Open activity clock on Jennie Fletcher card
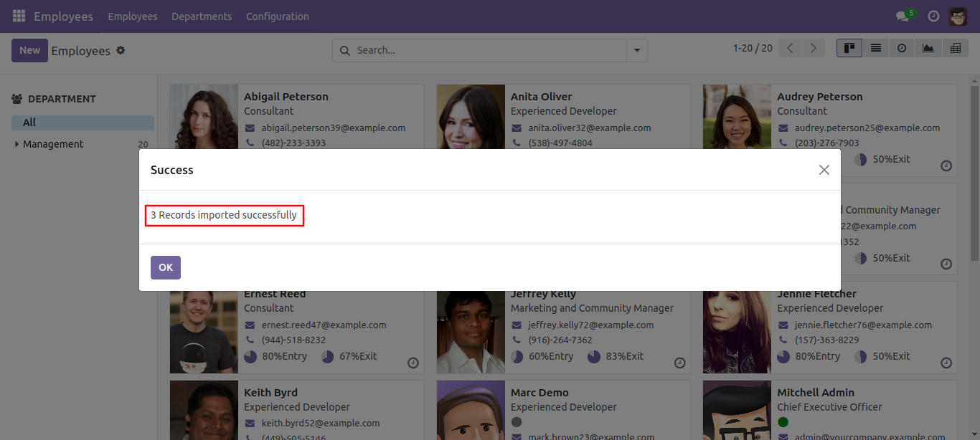The image size is (980, 440). point(946,363)
